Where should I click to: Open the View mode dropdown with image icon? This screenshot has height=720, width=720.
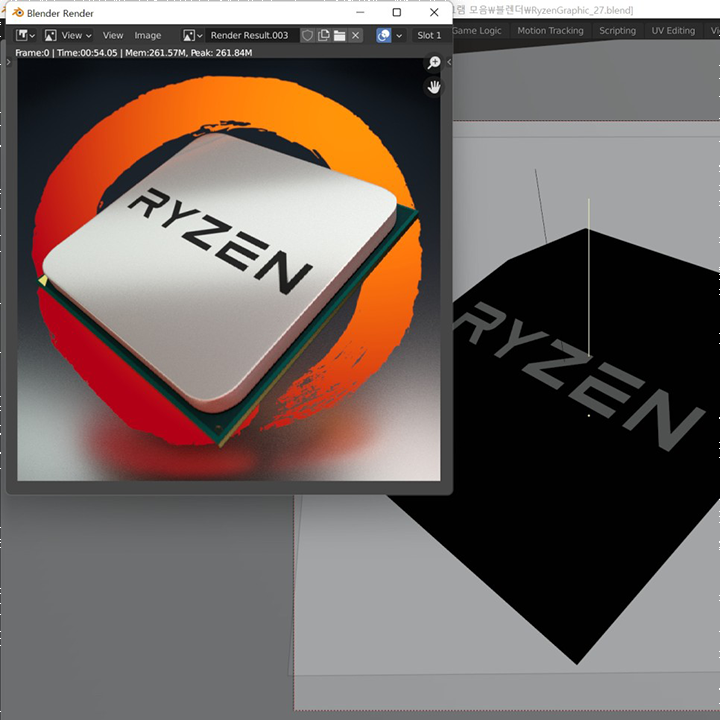pyautogui.click(x=68, y=35)
